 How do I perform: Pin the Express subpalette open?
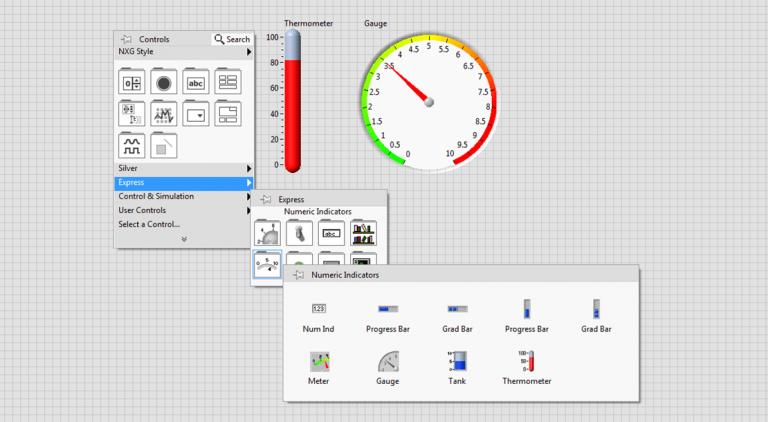coord(266,199)
